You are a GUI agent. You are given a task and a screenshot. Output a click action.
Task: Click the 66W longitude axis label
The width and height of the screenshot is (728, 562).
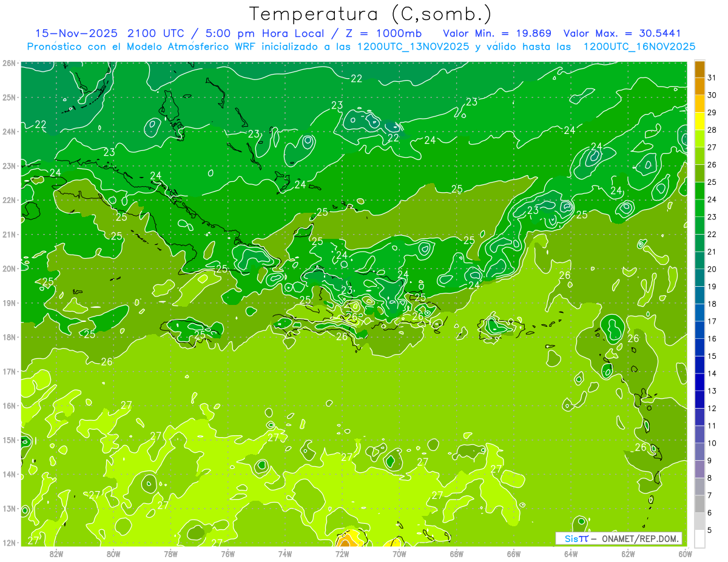click(514, 554)
